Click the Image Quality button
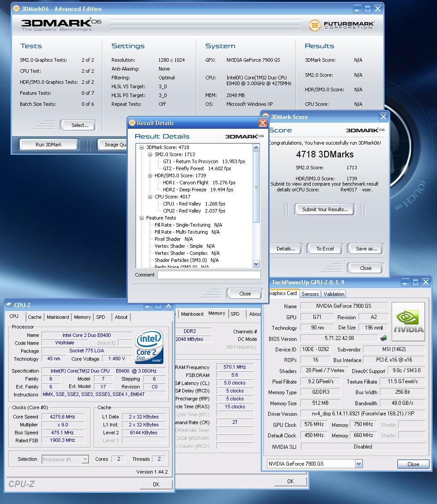Viewport: 437px width, 504px height. (x=112, y=145)
